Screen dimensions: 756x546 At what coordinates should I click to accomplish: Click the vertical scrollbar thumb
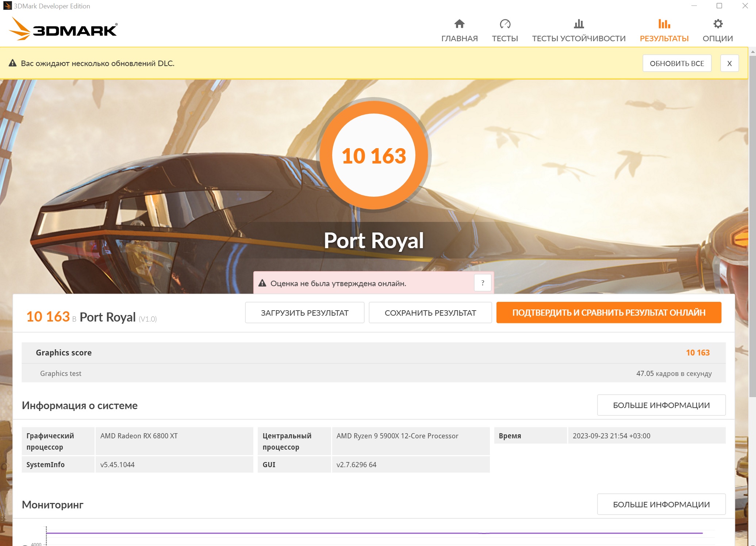point(752,226)
